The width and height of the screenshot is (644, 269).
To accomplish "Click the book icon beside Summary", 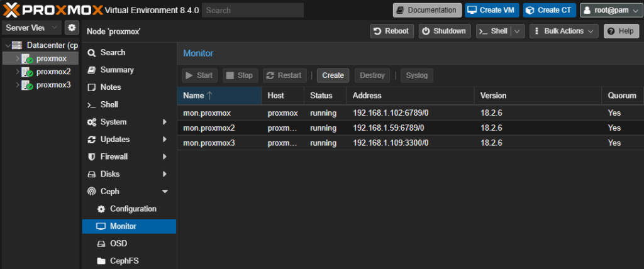I will point(92,70).
